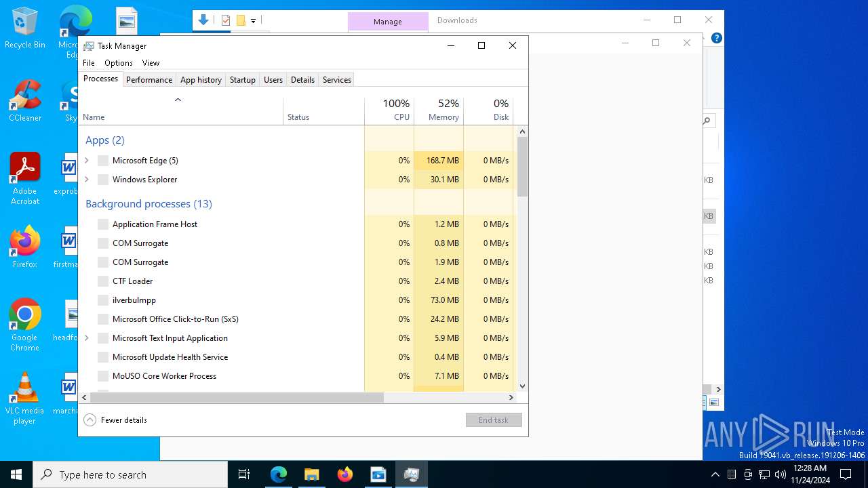Expand the Microsoft Text Input Application group
Viewport: 868px width, 488px height.
(87, 338)
